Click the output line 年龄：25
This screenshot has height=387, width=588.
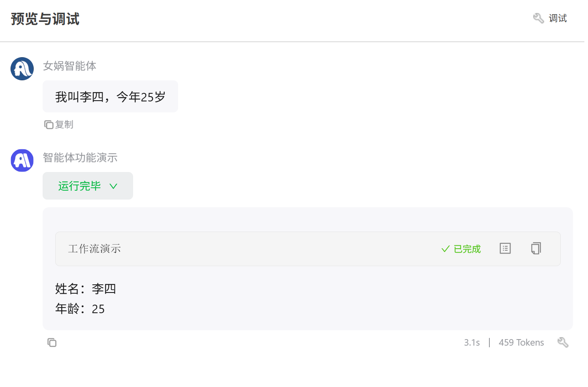(x=80, y=309)
